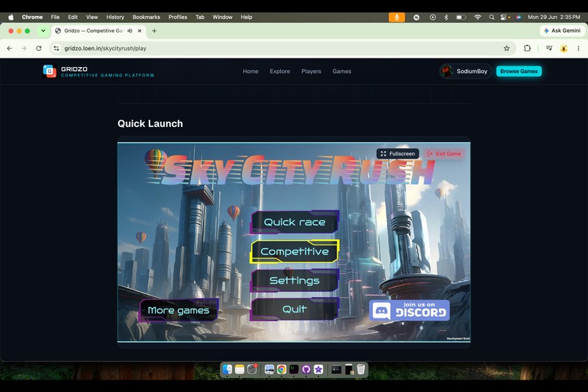Viewport: 588px width, 392px height.
Task: Open the Help menu
Action: coord(247,17)
